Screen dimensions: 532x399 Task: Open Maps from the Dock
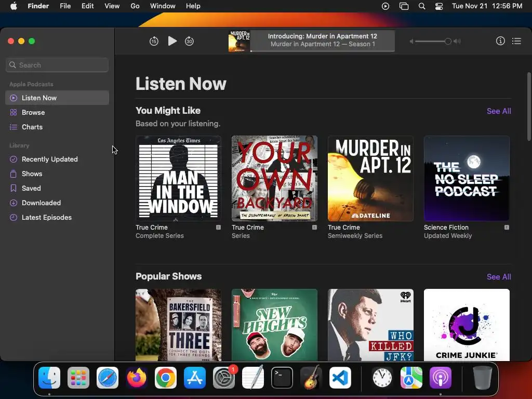[x=411, y=378]
